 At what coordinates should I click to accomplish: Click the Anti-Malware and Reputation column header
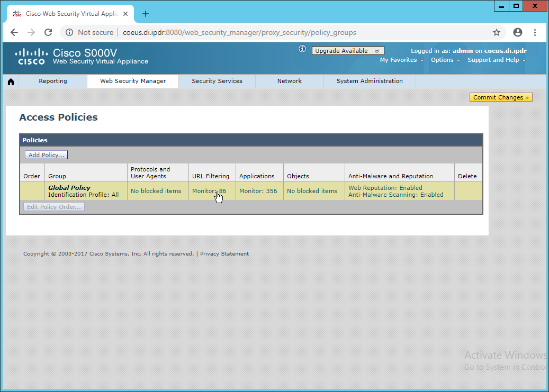click(x=391, y=176)
